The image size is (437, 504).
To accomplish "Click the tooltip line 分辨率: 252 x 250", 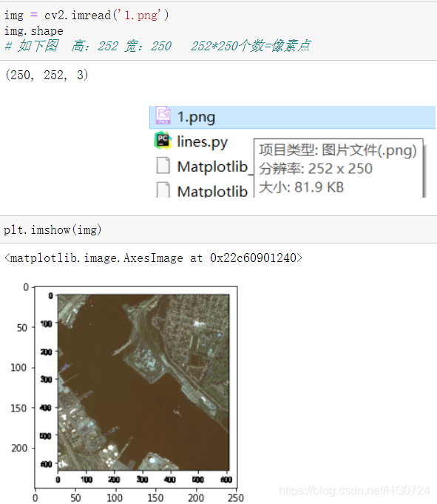I will [316, 169].
